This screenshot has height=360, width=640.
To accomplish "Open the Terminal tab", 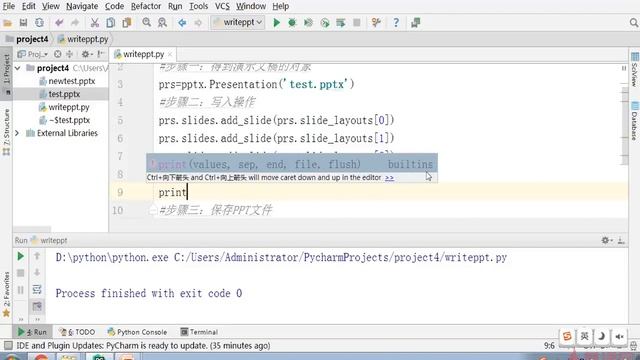I will [x=199, y=332].
